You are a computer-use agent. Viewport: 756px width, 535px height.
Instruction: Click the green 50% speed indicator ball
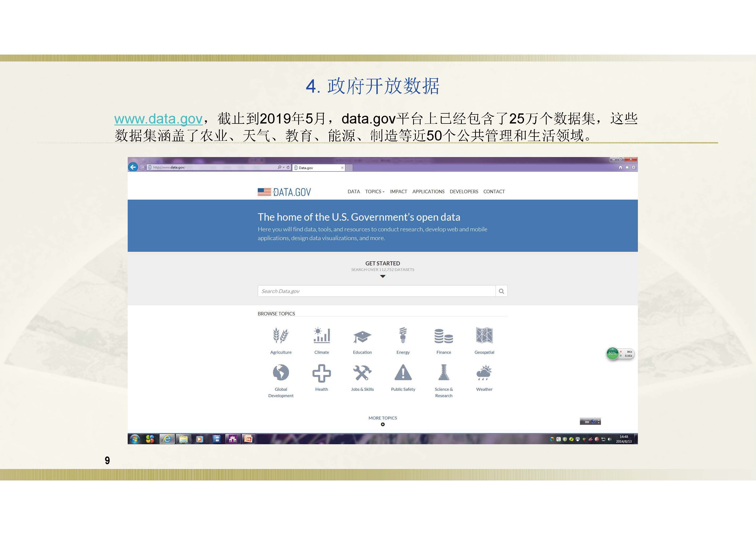click(612, 353)
